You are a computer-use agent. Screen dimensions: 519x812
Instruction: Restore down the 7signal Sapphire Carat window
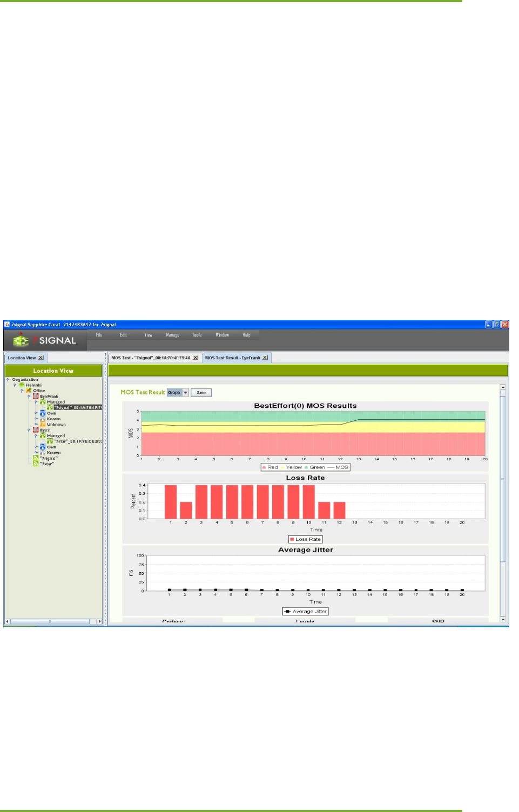496,325
